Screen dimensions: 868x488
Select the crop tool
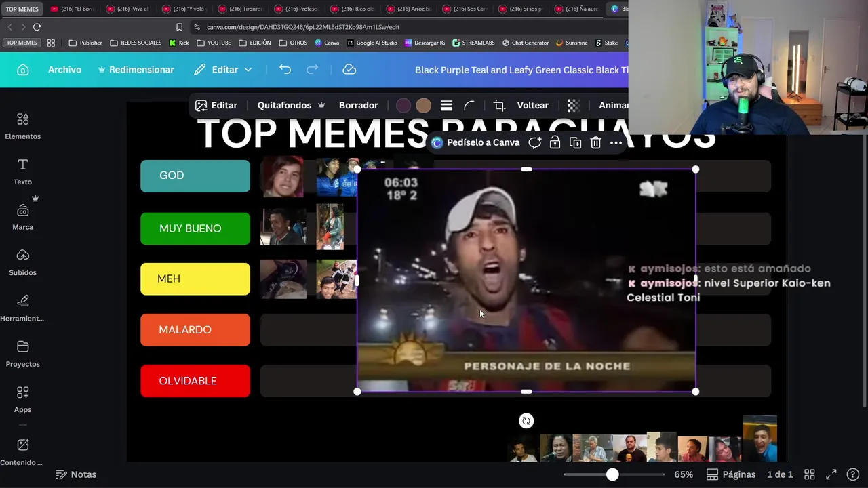pyautogui.click(x=500, y=105)
